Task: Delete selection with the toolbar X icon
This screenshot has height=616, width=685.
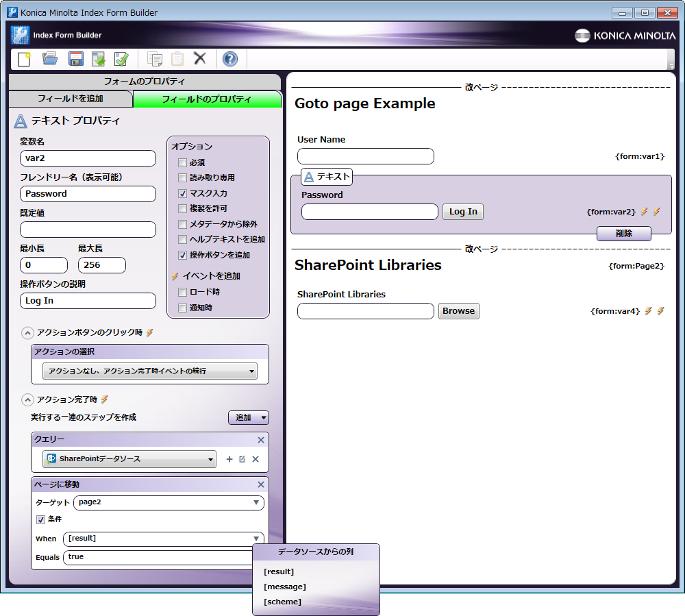Action: coord(199,58)
